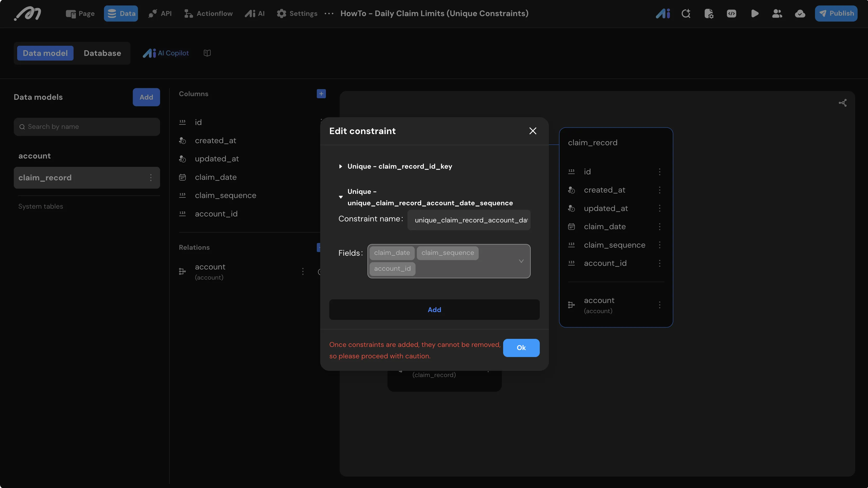Click claim_record title in diagram card

click(593, 143)
